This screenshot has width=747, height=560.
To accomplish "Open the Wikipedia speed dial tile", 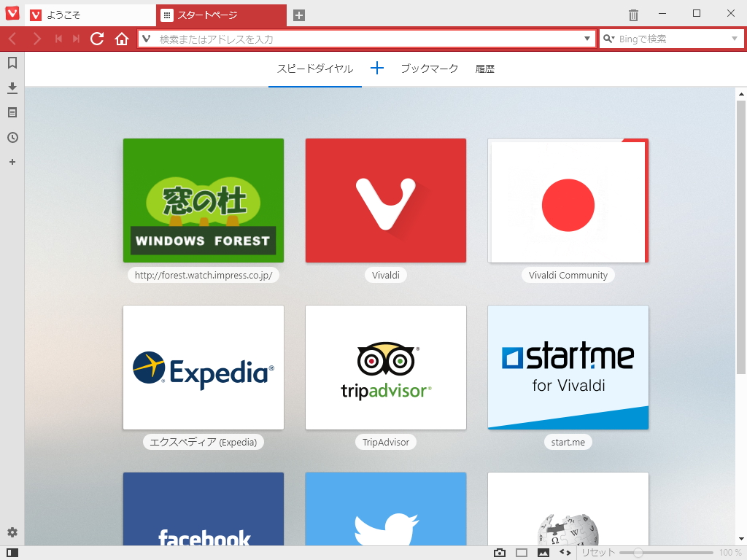I will click(568, 509).
